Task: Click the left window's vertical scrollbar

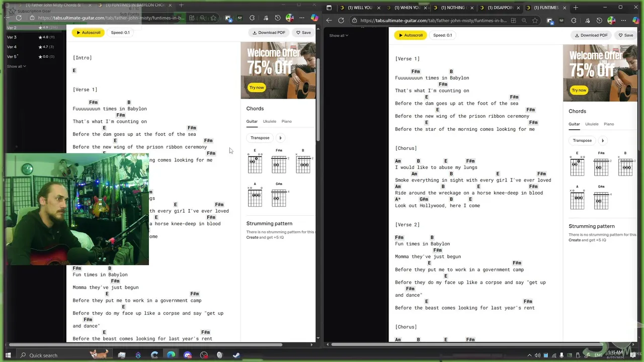Action: coord(318,101)
